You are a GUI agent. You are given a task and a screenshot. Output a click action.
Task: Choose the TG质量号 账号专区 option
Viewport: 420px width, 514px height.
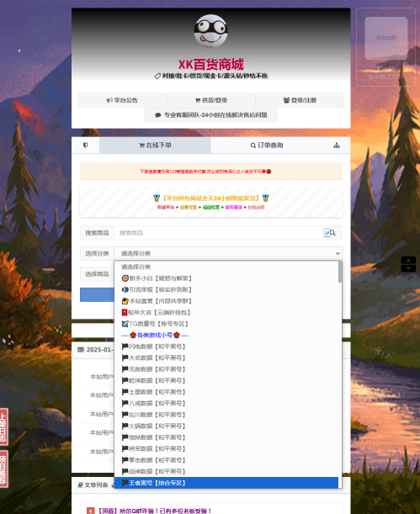tap(226, 324)
